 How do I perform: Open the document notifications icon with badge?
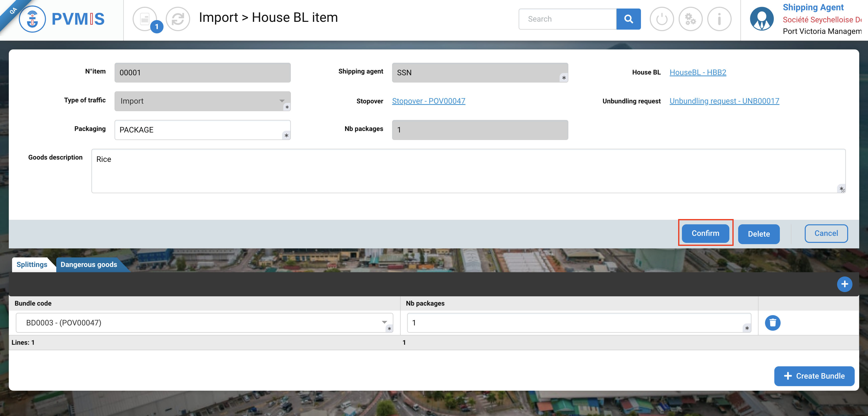145,19
